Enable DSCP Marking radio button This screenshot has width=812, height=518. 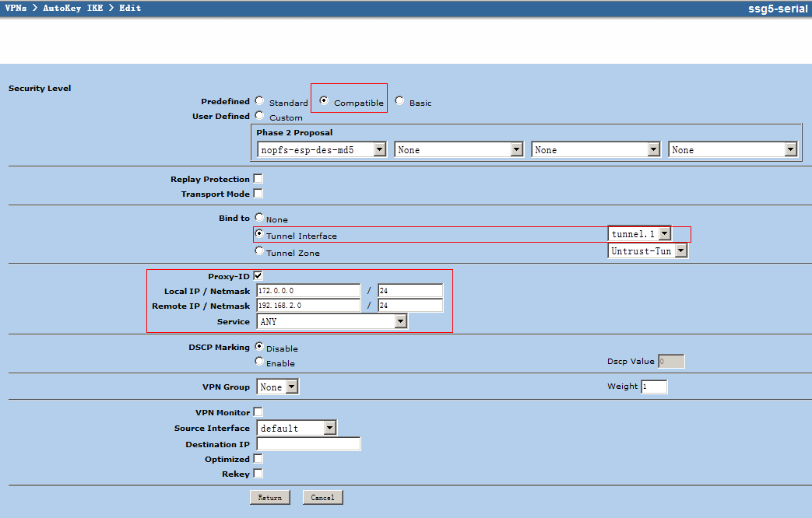coord(259,361)
